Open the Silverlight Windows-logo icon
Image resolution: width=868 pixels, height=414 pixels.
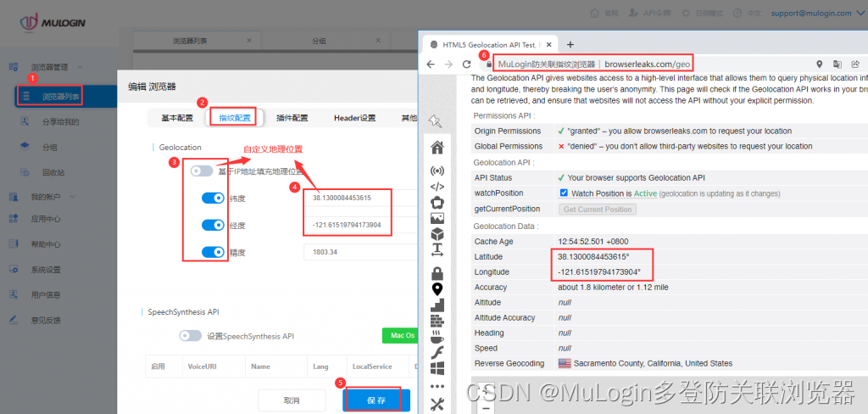[437, 368]
